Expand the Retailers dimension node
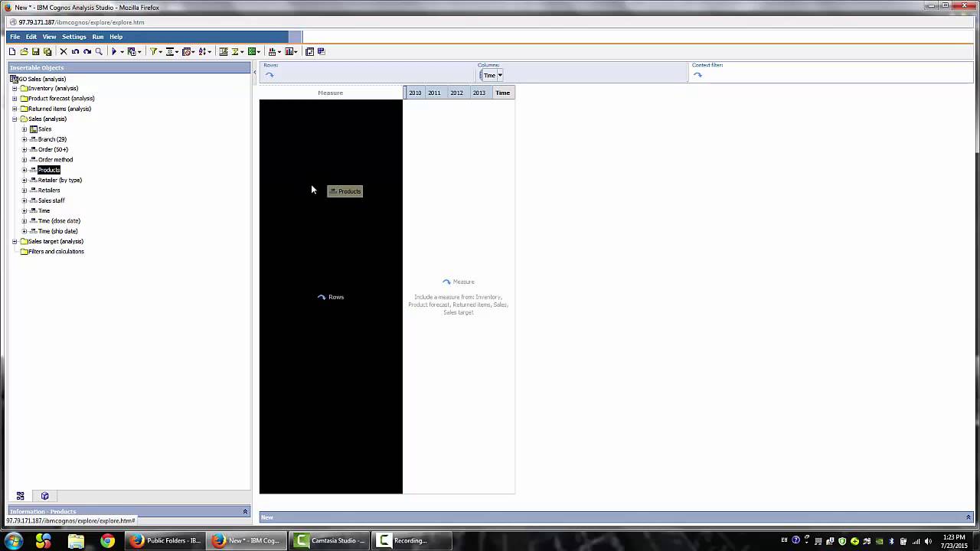The image size is (980, 551). 24,191
